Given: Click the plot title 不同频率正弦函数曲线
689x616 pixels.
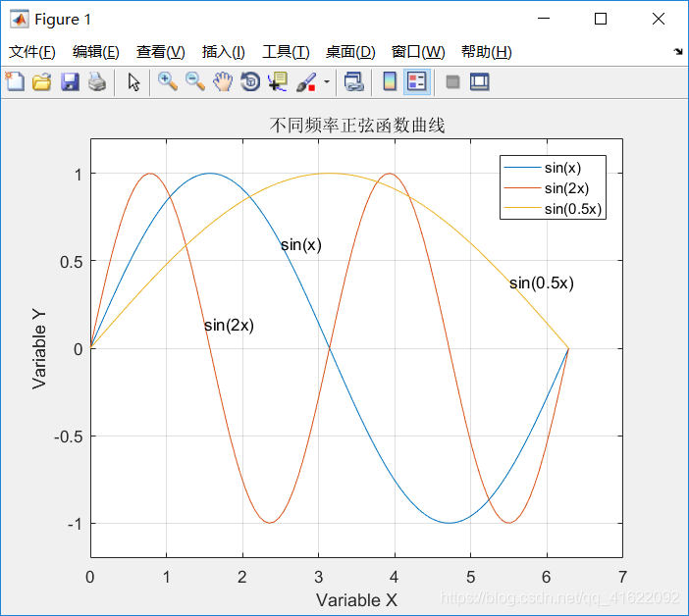Looking at the screenshot, I should (x=357, y=126).
